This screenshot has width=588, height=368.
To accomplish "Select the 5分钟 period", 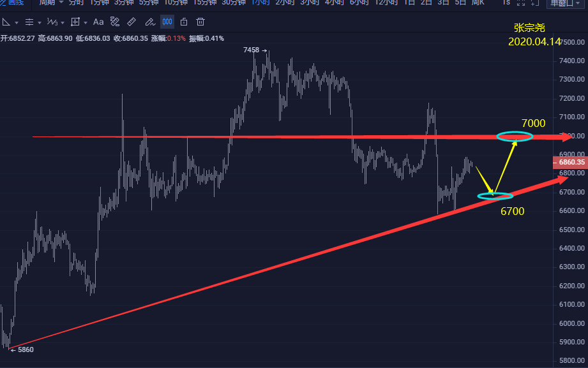I will 149,3.
